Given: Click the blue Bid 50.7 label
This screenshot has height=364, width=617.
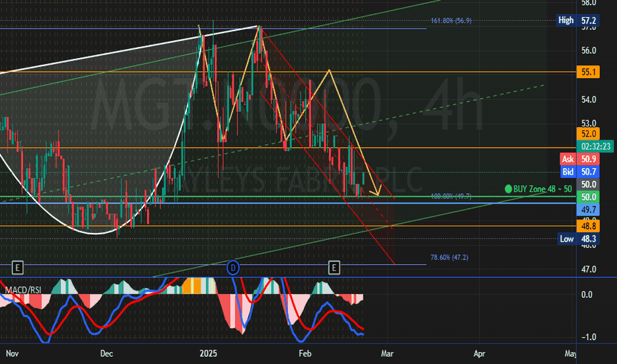Looking at the screenshot, I should tap(580, 171).
